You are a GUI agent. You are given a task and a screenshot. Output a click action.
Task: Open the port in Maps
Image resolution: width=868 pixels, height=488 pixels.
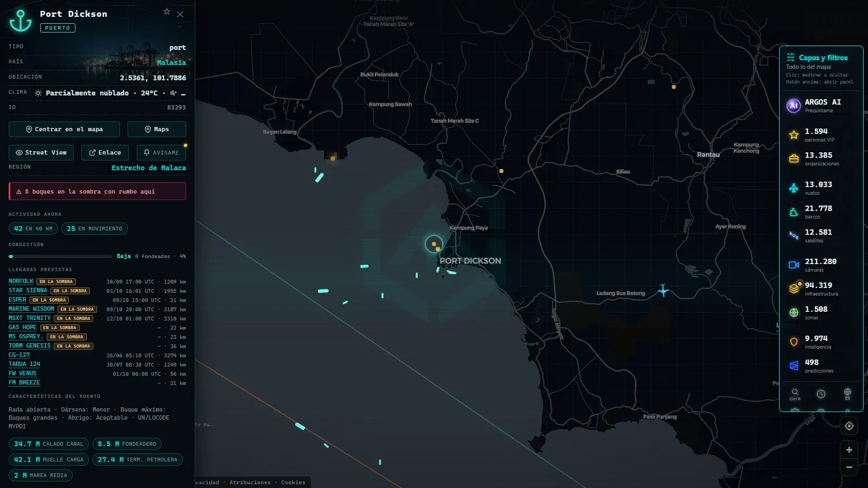[157, 130]
